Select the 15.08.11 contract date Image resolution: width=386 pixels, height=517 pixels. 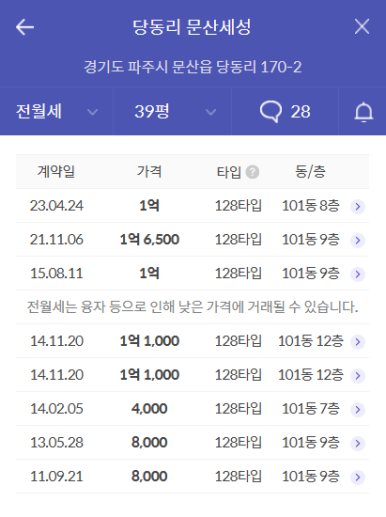57,273
